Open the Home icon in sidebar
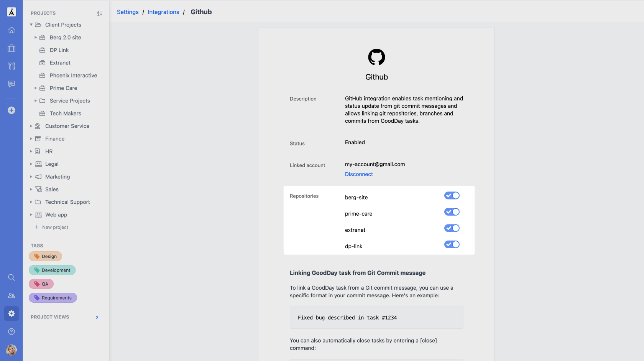Image resolution: width=644 pixels, height=361 pixels. 11,30
